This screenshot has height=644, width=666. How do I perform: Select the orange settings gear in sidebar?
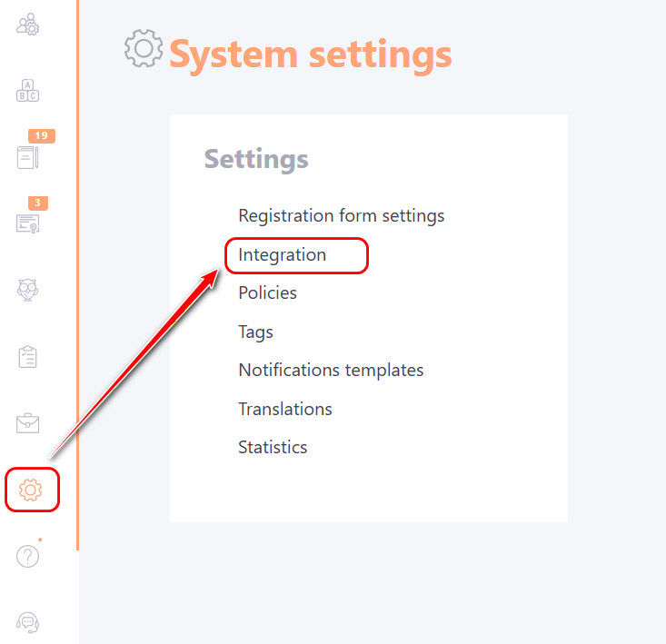pyautogui.click(x=31, y=490)
